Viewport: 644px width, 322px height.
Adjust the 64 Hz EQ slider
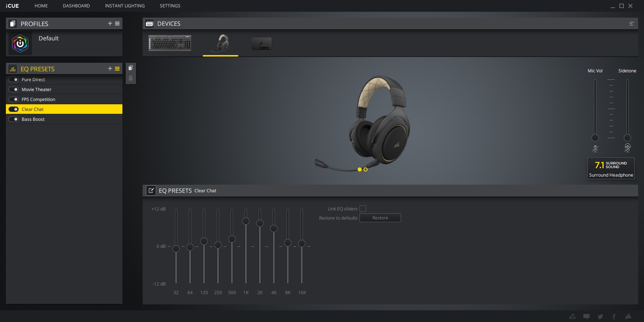pyautogui.click(x=190, y=247)
